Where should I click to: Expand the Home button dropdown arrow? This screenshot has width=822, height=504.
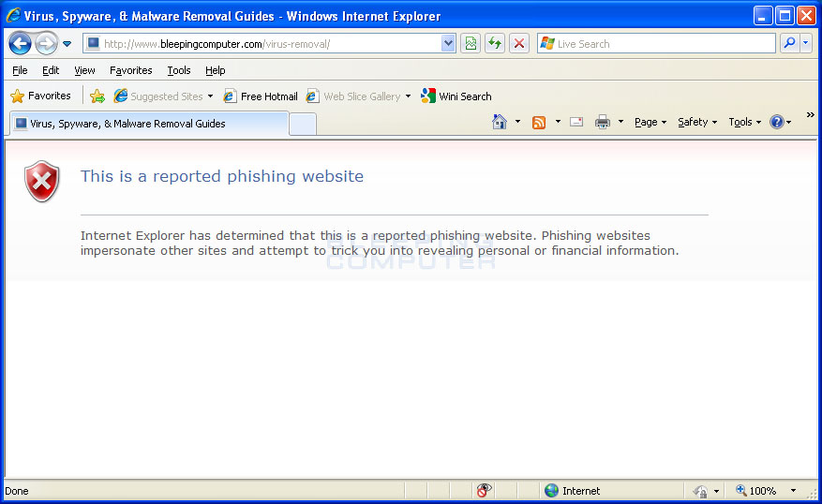(517, 122)
